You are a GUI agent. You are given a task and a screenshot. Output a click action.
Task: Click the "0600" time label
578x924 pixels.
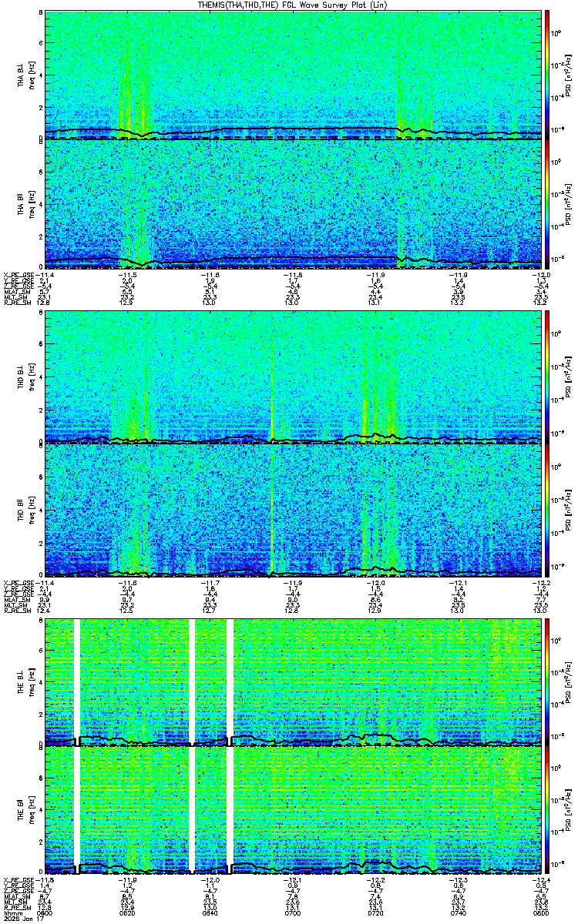[45, 912]
